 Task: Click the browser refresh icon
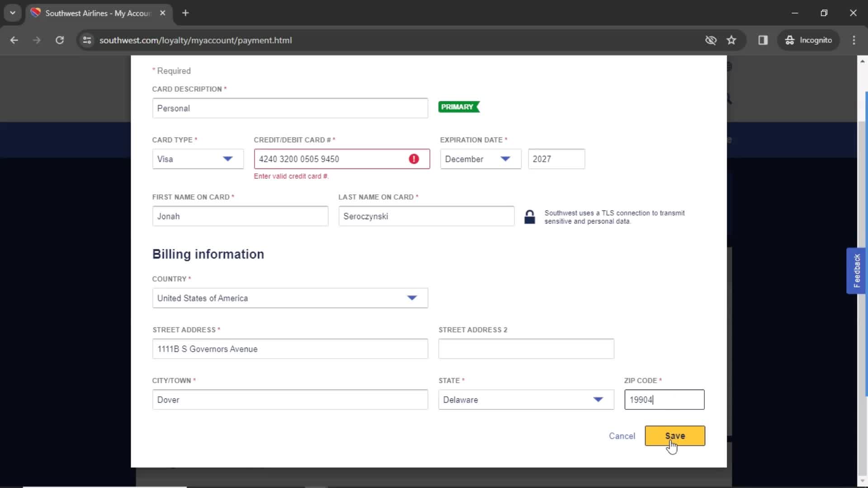tap(60, 40)
